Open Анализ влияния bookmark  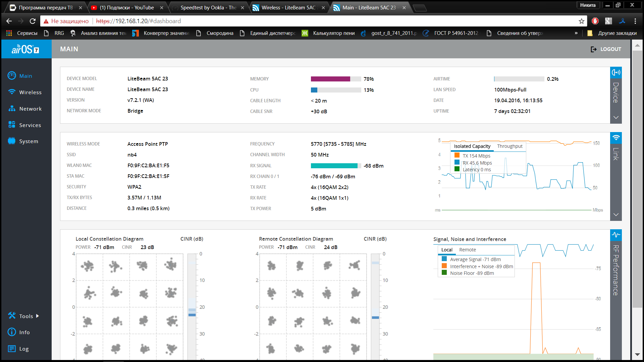pos(98,33)
